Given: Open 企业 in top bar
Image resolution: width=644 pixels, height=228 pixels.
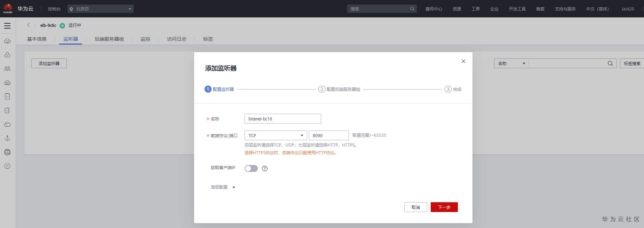Looking at the screenshot, I should click(x=494, y=9).
